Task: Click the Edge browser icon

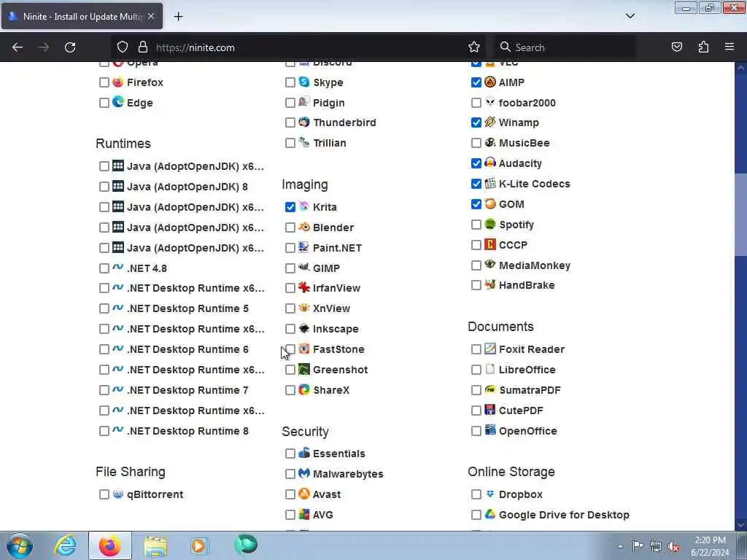Action: pyautogui.click(x=118, y=102)
